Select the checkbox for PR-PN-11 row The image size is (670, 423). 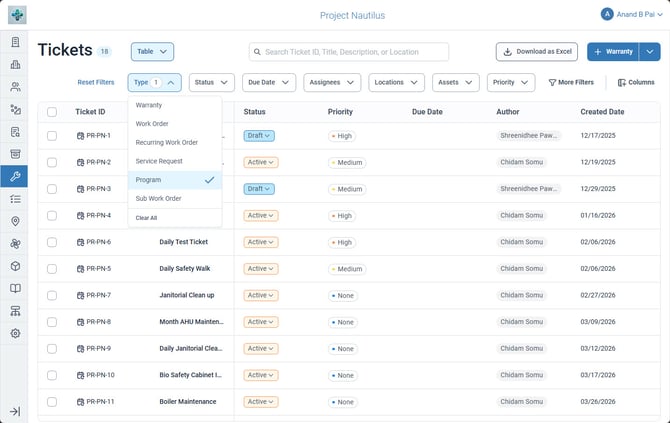tap(52, 402)
